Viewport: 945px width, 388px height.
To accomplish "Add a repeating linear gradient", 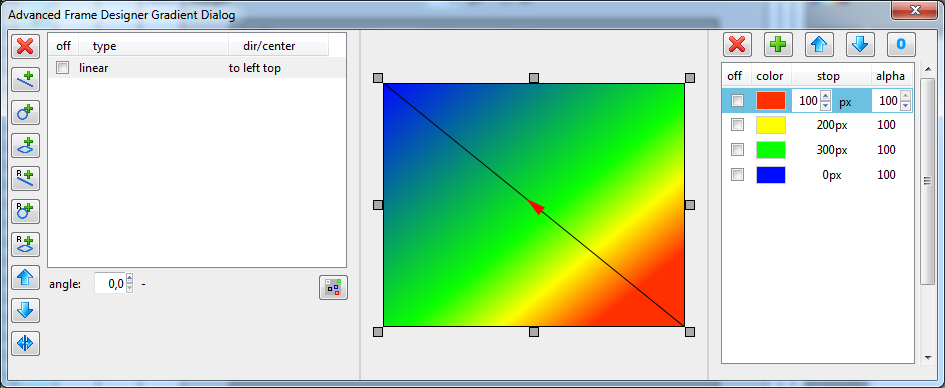I will pyautogui.click(x=25, y=178).
